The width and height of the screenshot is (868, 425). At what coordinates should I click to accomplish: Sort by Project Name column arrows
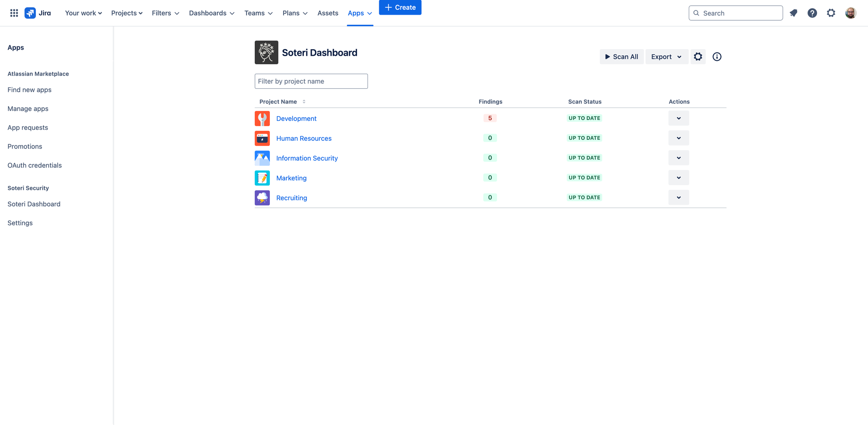coord(304,102)
